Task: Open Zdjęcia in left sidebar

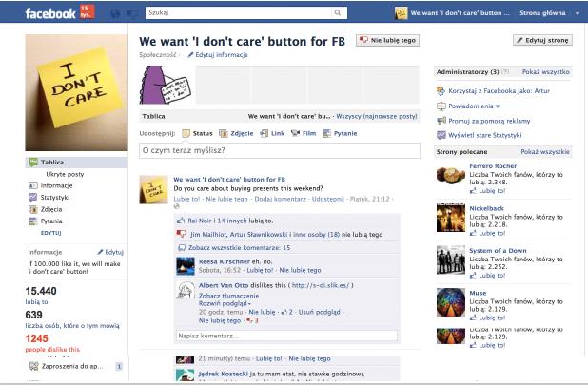Action: [x=46, y=209]
